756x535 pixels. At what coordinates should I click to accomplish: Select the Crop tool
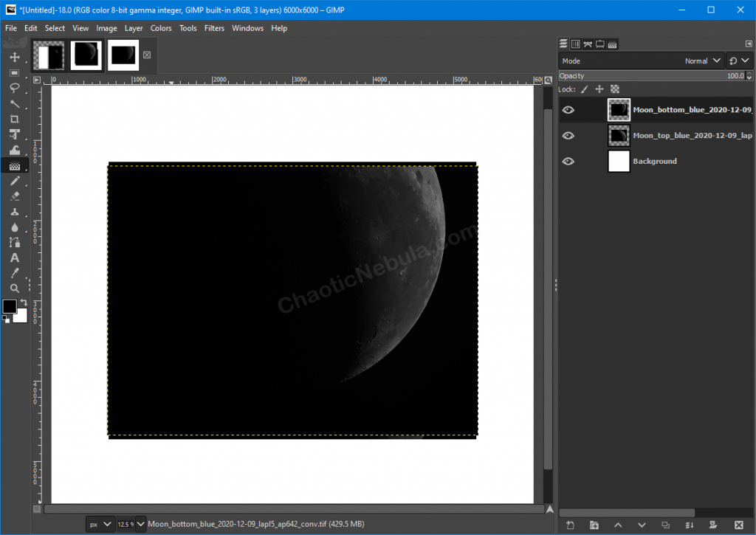[x=15, y=119]
